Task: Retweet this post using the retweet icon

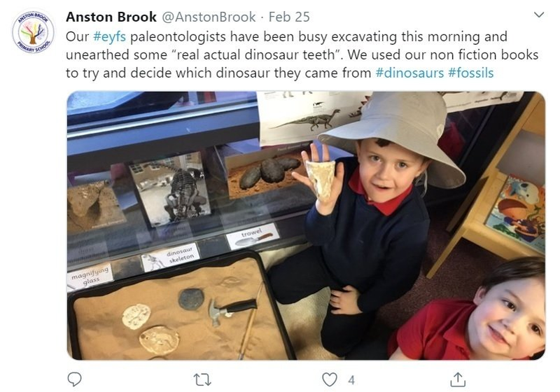Action: 202,379
